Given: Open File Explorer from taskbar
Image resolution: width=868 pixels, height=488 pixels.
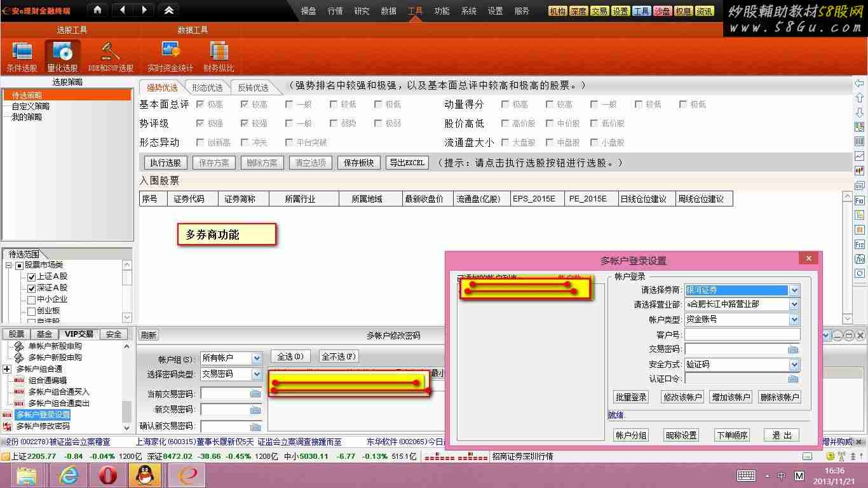Looking at the screenshot, I should pyautogui.click(x=27, y=475).
